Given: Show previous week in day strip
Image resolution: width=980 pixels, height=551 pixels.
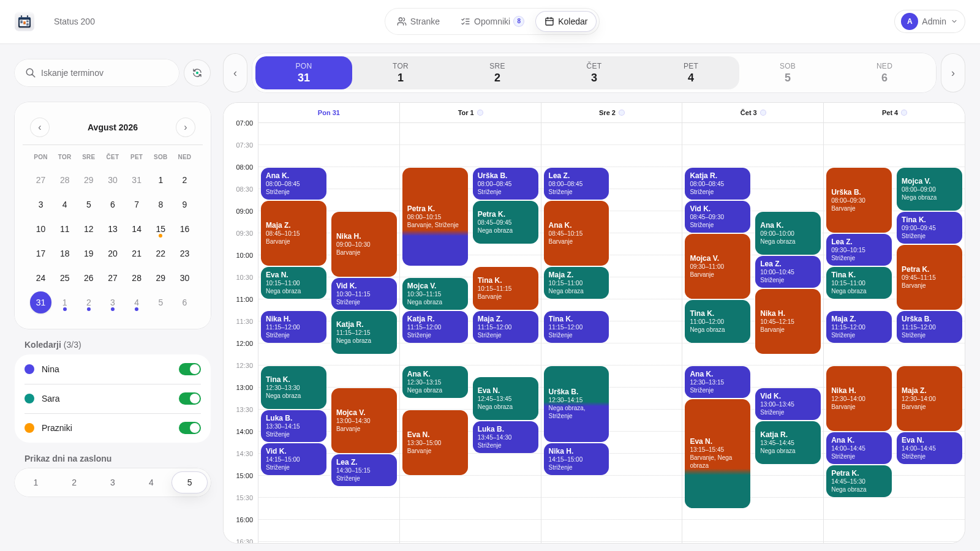Looking at the screenshot, I should click(x=235, y=73).
